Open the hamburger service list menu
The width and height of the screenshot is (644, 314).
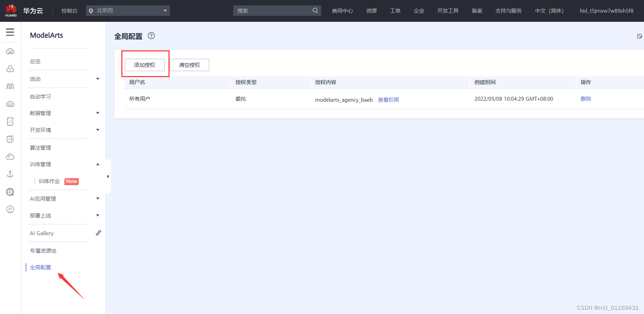click(x=10, y=32)
